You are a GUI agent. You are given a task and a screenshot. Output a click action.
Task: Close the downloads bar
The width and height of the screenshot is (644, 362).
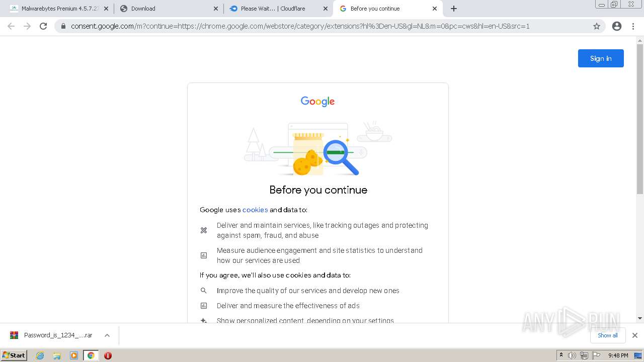(x=635, y=335)
